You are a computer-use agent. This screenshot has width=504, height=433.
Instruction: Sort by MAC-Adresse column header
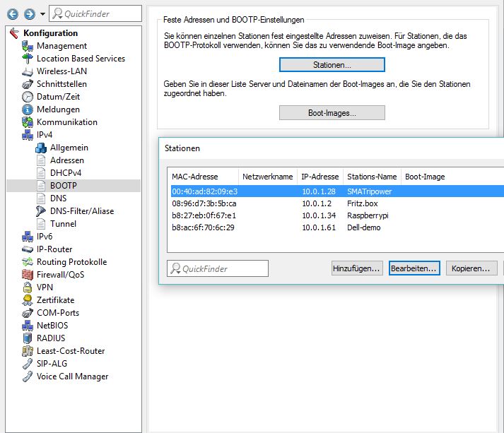203,177
